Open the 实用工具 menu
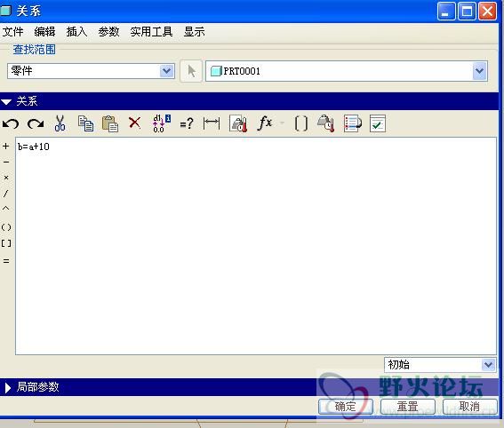 (151, 32)
